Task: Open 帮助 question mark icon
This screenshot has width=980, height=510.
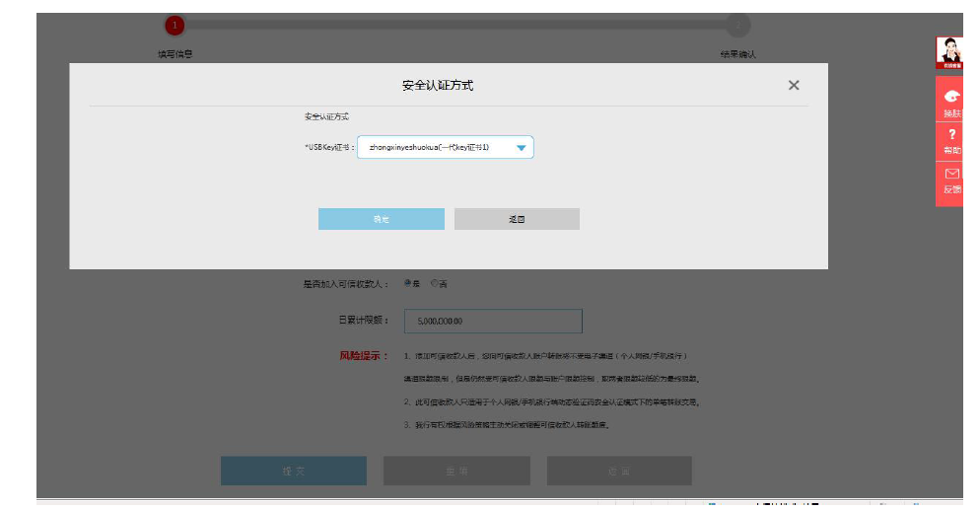Action: (951, 134)
